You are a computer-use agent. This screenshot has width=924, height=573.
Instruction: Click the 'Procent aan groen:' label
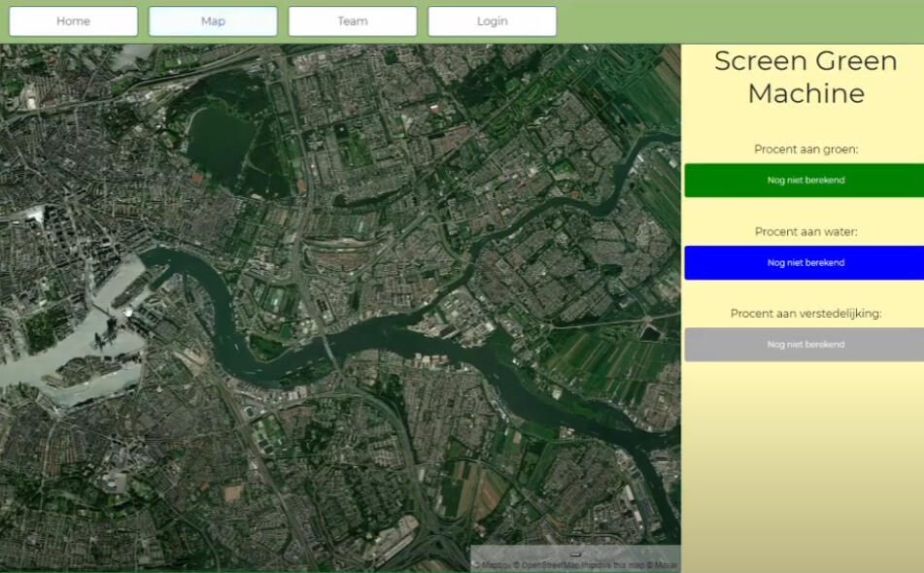click(805, 150)
